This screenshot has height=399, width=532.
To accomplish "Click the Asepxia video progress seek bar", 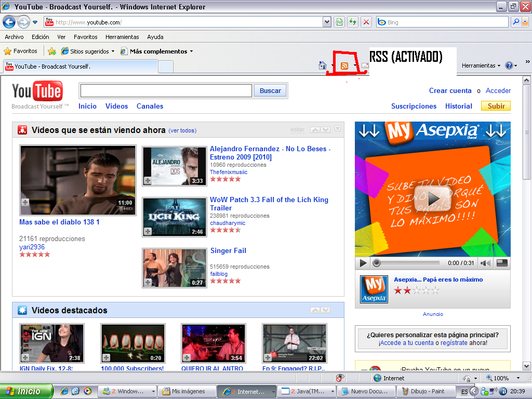I will point(408,263).
